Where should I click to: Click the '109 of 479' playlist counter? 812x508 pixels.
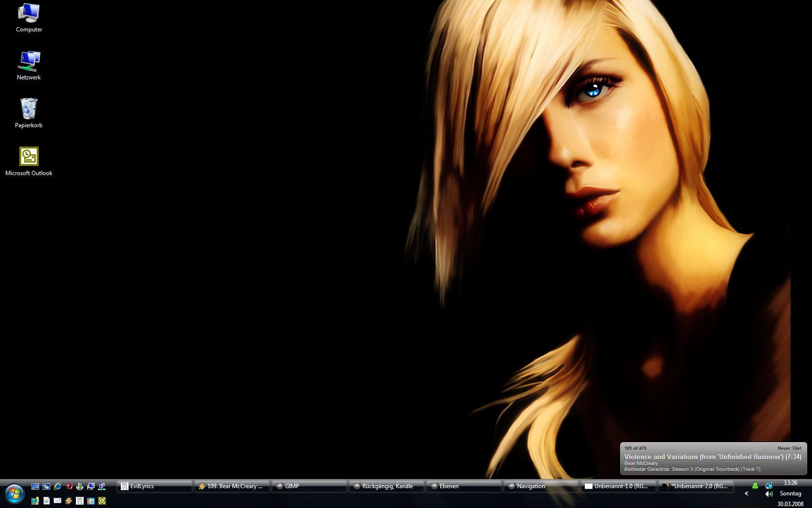[635, 448]
